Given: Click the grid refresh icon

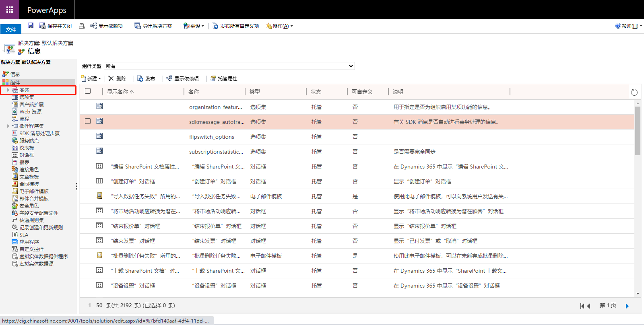Looking at the screenshot, I should click(634, 93).
